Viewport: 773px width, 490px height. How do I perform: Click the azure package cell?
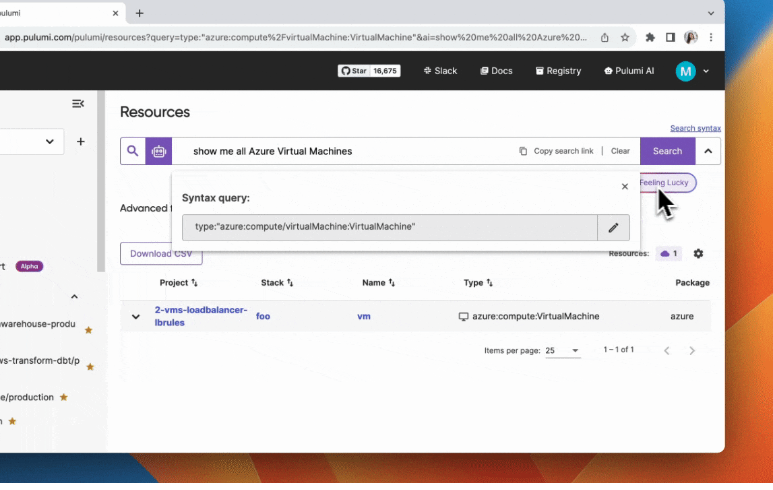pyautogui.click(x=682, y=316)
